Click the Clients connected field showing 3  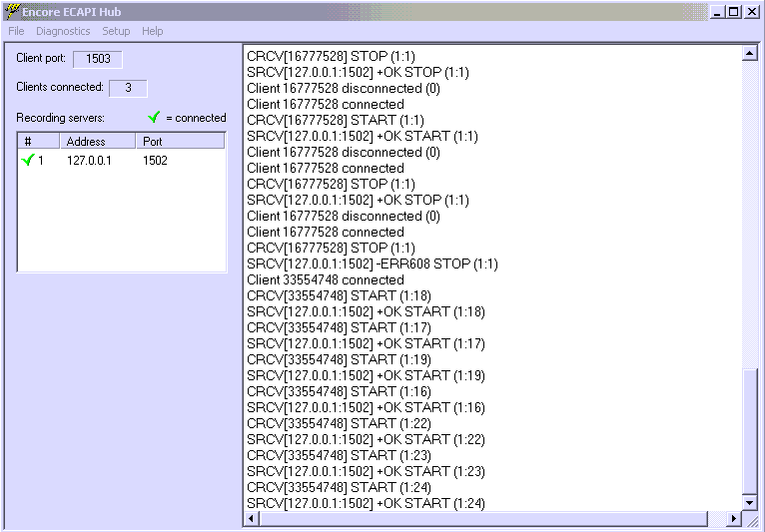coord(128,88)
